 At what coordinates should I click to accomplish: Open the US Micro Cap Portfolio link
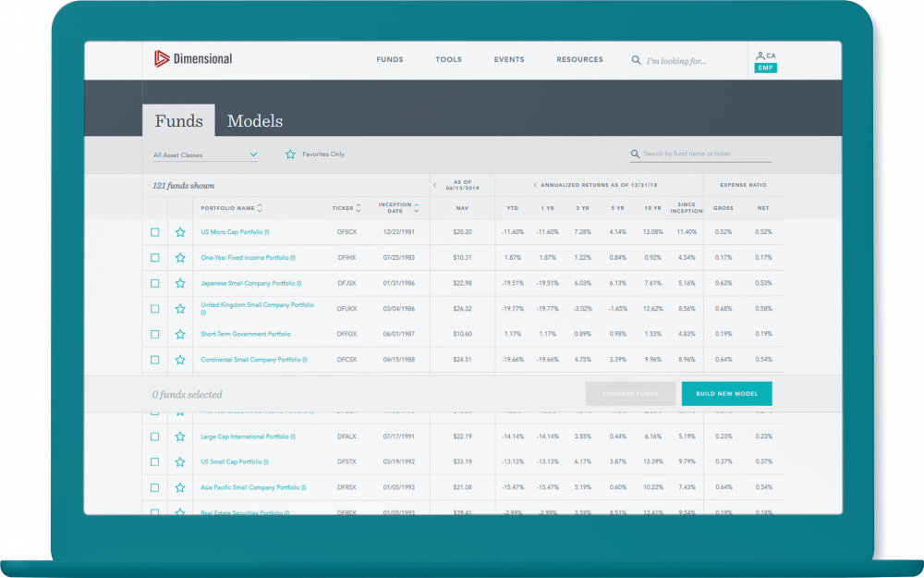pos(235,232)
